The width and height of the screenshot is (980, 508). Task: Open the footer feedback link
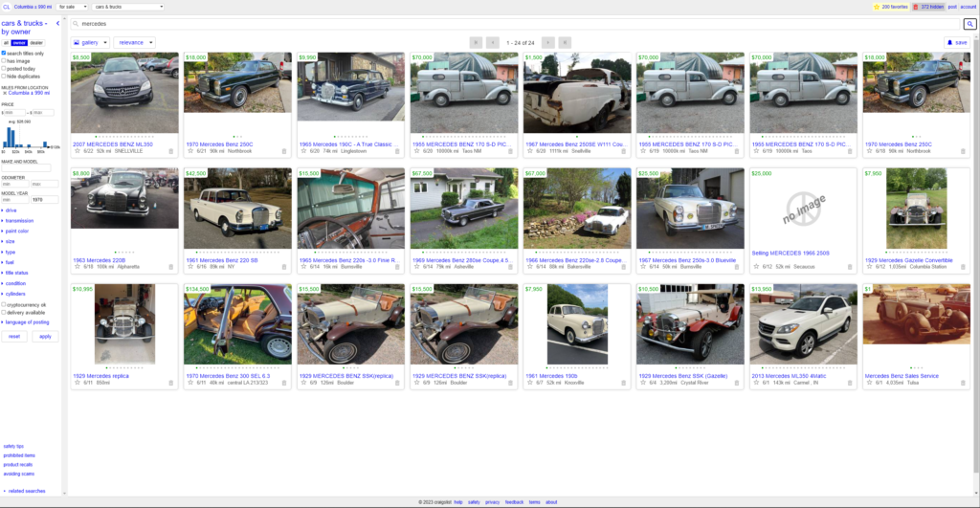pyautogui.click(x=514, y=502)
